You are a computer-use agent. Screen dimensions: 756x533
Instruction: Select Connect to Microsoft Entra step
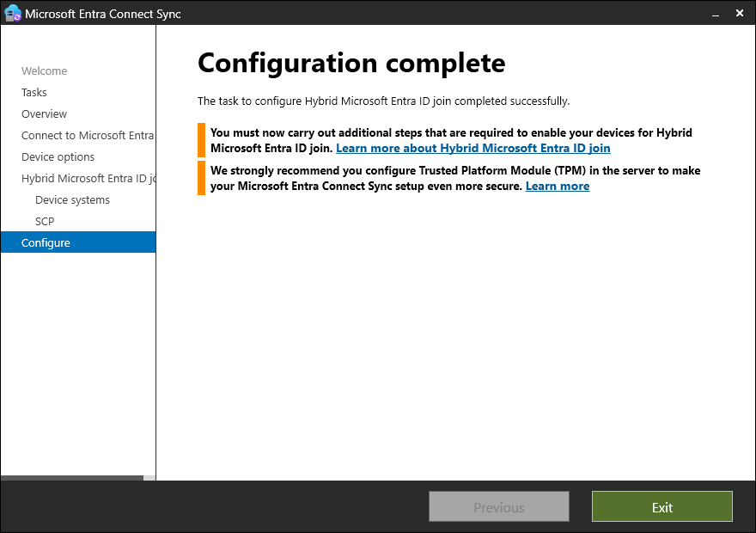click(88, 136)
